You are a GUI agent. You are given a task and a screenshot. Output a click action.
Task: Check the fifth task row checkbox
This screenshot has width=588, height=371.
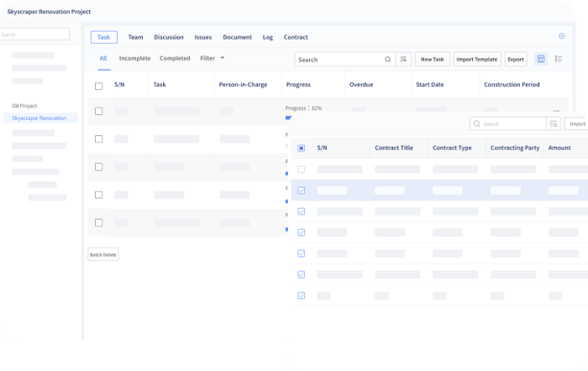[x=98, y=222]
